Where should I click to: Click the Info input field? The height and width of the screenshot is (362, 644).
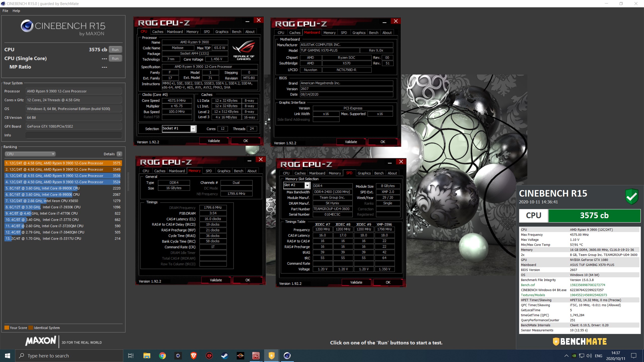point(73,135)
